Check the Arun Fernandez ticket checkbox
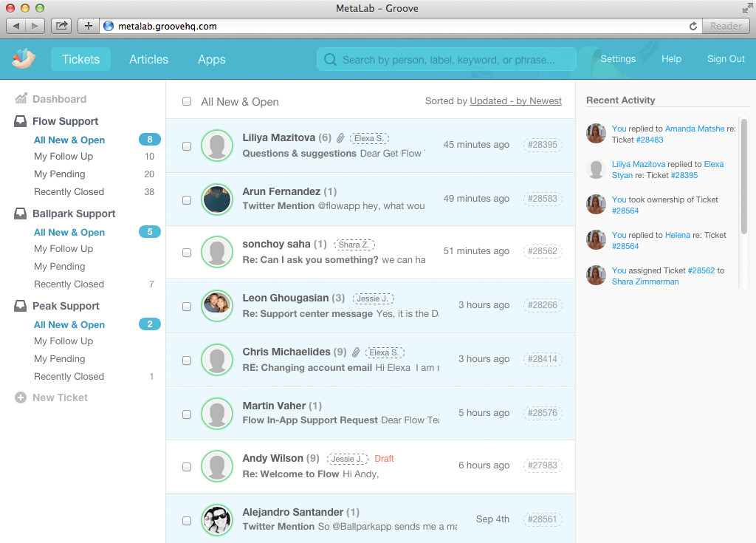This screenshot has width=756, height=543. pyautogui.click(x=187, y=199)
